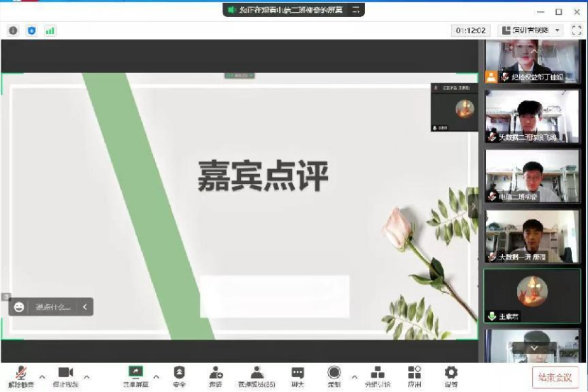The height and width of the screenshot is (392, 588).
Task: Open the Apps menu
Action: pyautogui.click(x=414, y=375)
